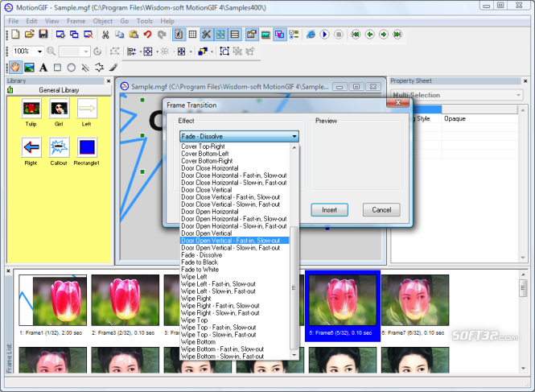Select the blue Rectangle1 library item
Image resolution: width=535 pixels, height=392 pixels.
click(87, 151)
